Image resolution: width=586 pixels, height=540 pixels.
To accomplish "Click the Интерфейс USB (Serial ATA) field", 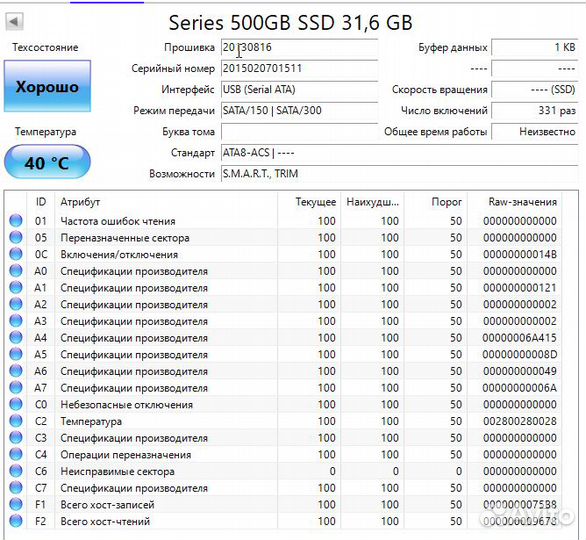I will point(299,90).
